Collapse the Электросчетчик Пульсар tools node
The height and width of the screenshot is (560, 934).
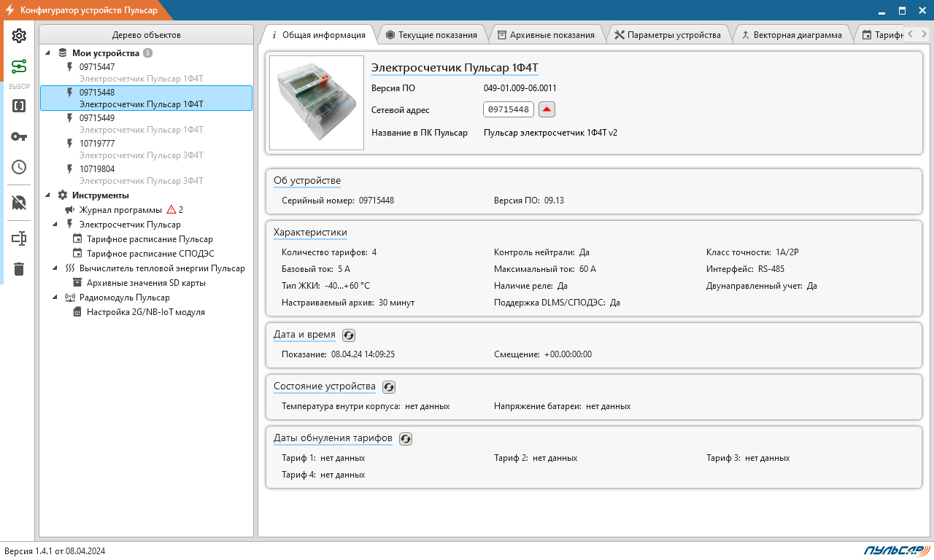[55, 225]
